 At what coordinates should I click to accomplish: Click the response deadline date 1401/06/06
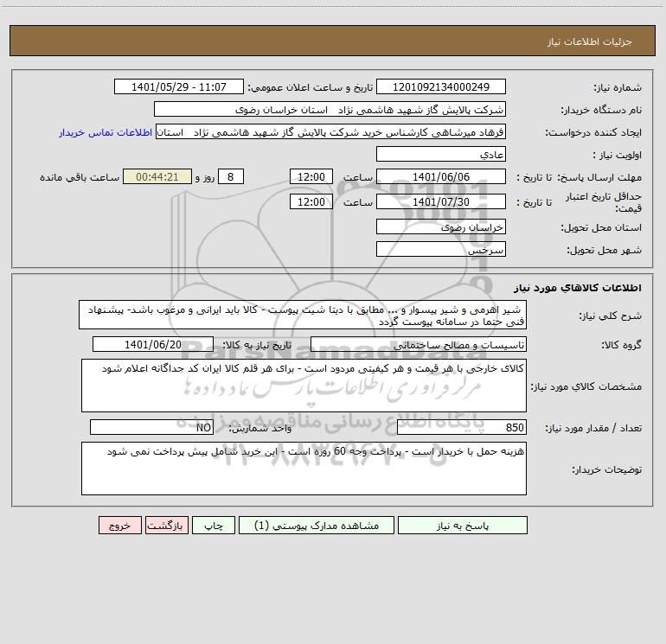[441, 177]
